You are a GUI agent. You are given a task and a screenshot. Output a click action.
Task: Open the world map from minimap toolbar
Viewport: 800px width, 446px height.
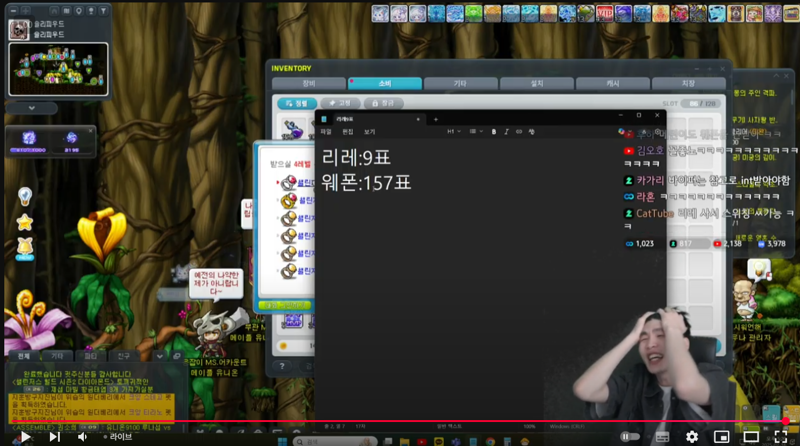66,11
